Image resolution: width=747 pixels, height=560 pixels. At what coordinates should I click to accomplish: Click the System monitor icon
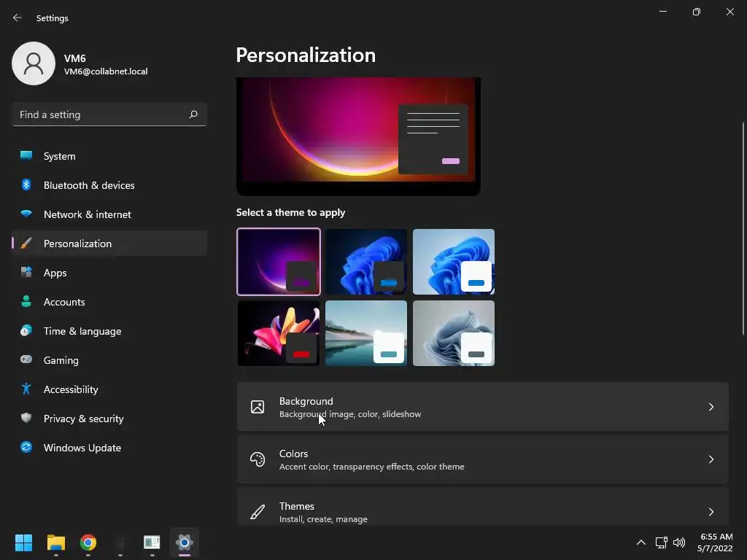tap(26, 156)
